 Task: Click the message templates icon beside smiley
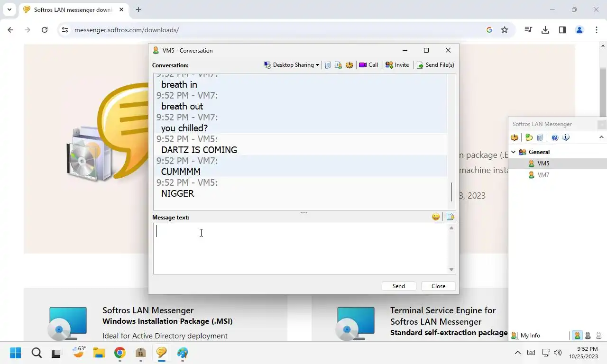tap(450, 217)
